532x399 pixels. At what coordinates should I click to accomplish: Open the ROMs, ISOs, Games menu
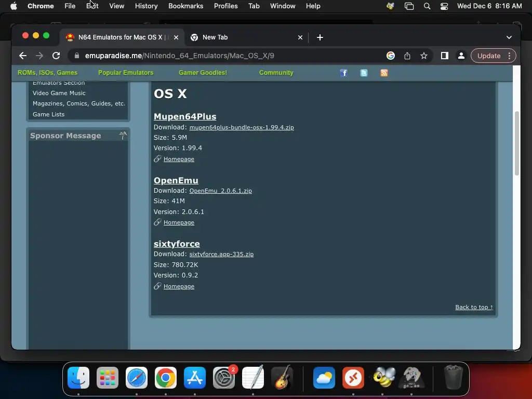pos(47,73)
